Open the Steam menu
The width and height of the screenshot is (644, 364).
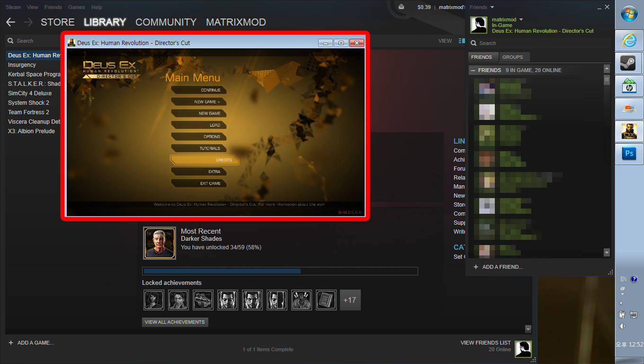13,7
